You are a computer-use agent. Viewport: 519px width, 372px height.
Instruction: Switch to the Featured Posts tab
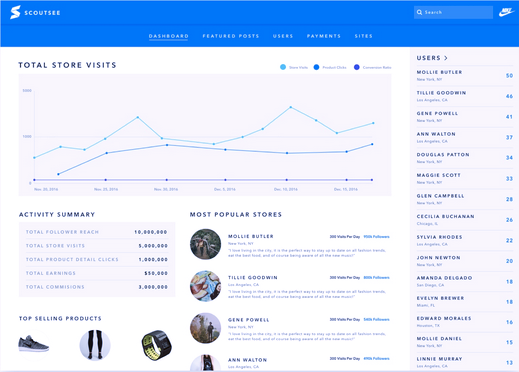[x=231, y=36]
